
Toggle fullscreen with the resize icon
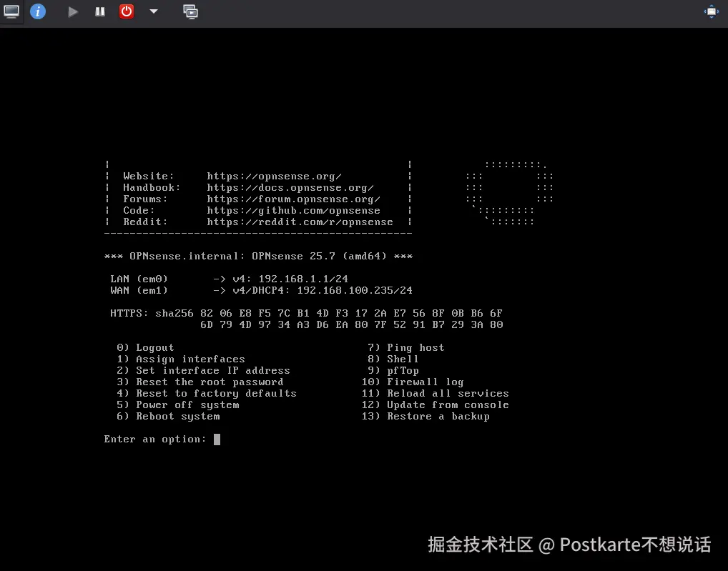point(712,11)
